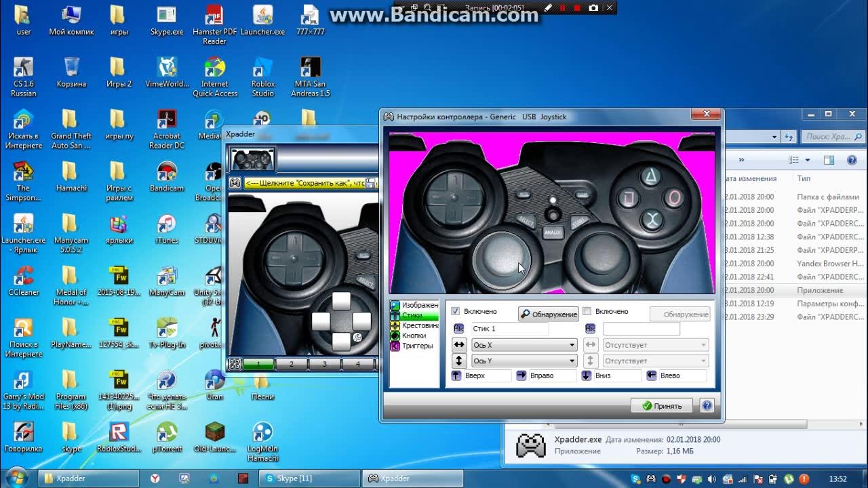868x488 pixels.
Task: Click Explorer refresh button
Action: click(789, 137)
